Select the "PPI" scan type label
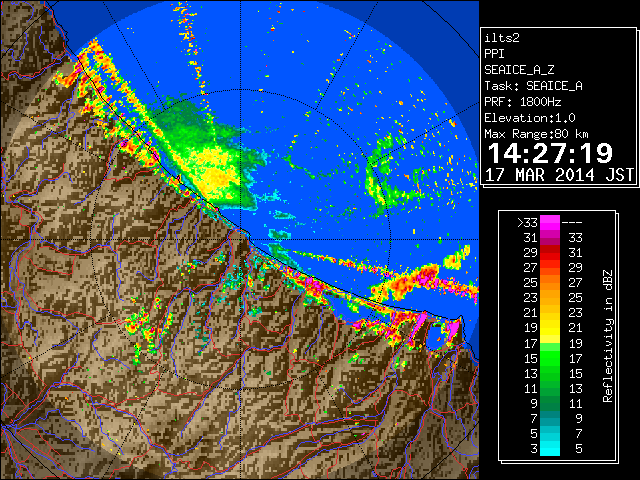 (x=494, y=54)
